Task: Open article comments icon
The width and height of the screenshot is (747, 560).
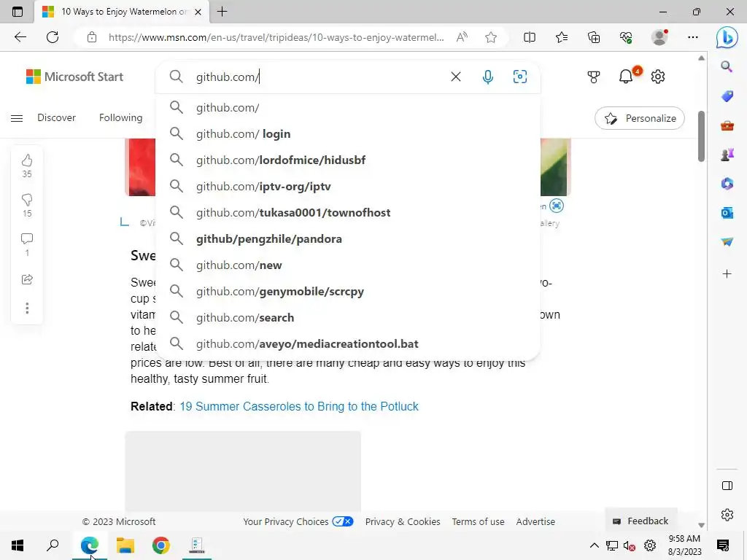Action: pyautogui.click(x=27, y=238)
